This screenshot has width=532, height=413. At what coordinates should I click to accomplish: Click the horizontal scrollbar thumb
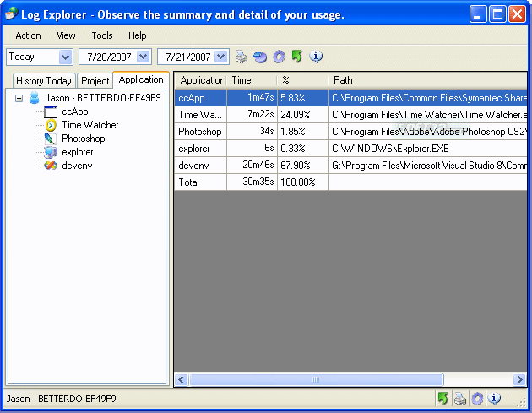316,379
